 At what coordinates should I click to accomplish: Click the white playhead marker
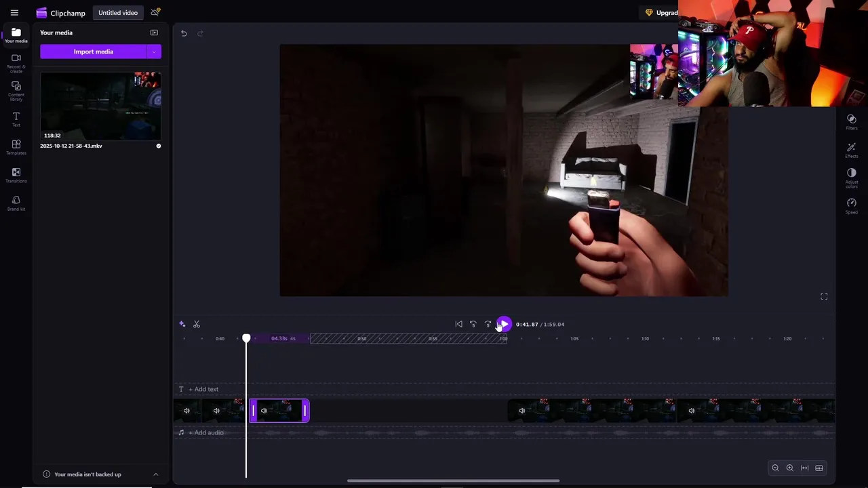coord(246,338)
